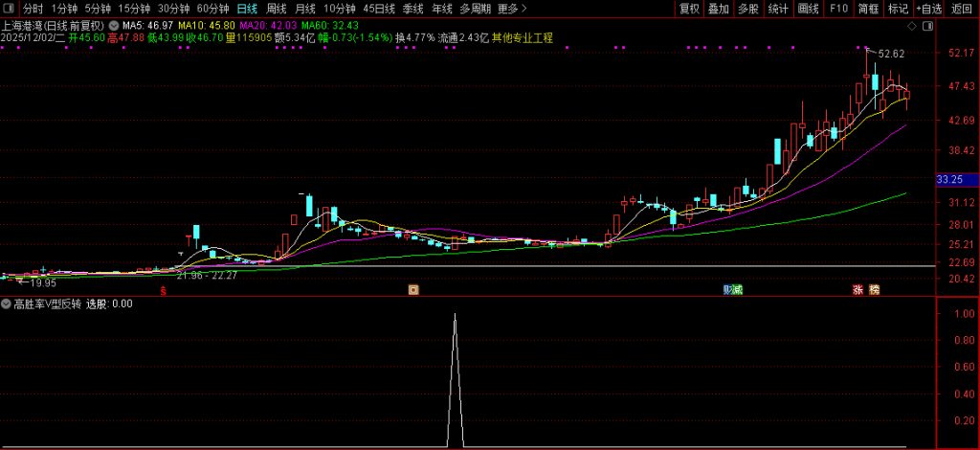Viewport: 980px width, 450px height.
Task: Open the 多股 multi-stock view
Action: point(747,9)
